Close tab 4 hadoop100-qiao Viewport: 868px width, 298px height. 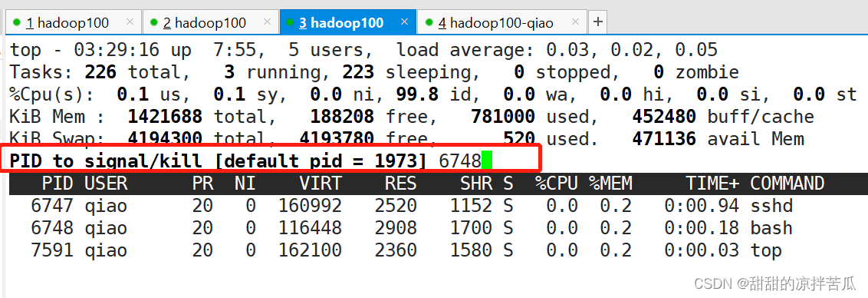pos(575,22)
